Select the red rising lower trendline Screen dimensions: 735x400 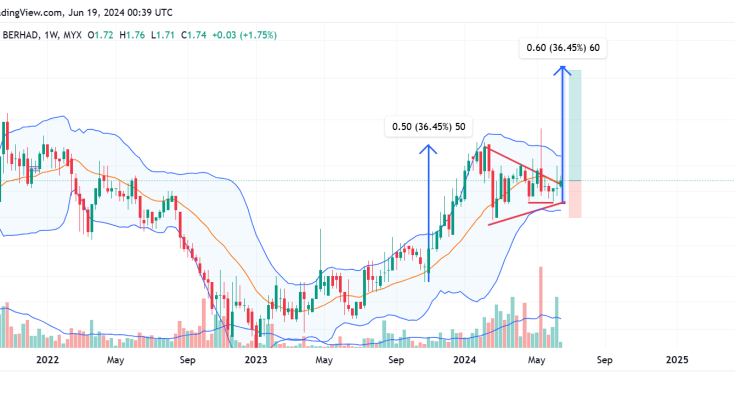pos(525,214)
